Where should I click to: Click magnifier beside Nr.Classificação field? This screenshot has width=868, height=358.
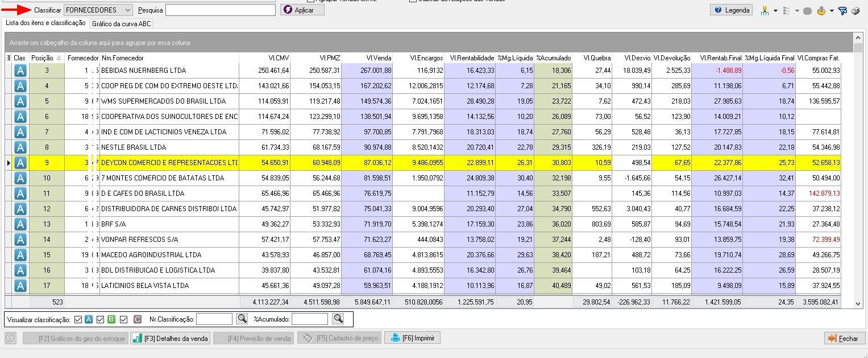coord(242,319)
